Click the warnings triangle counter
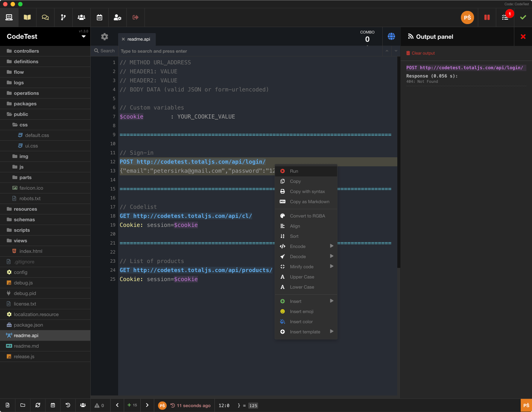The width and height of the screenshot is (532, 412). 99,405
